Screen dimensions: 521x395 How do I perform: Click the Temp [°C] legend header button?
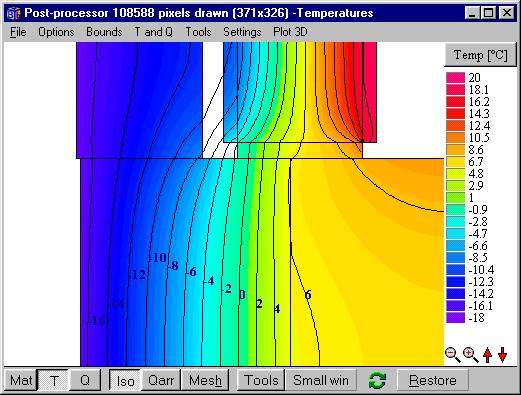coord(481,55)
